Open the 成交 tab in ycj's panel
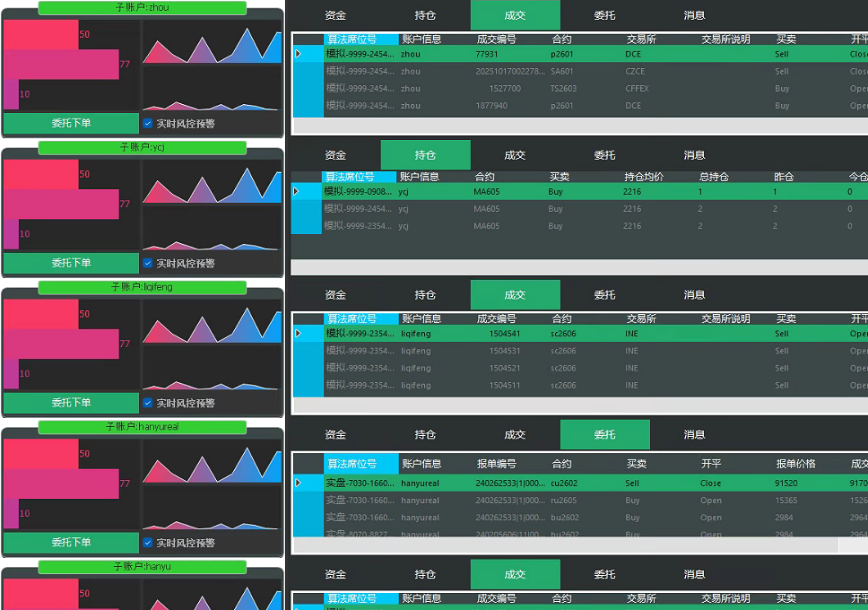The height and width of the screenshot is (610, 868). click(x=515, y=155)
